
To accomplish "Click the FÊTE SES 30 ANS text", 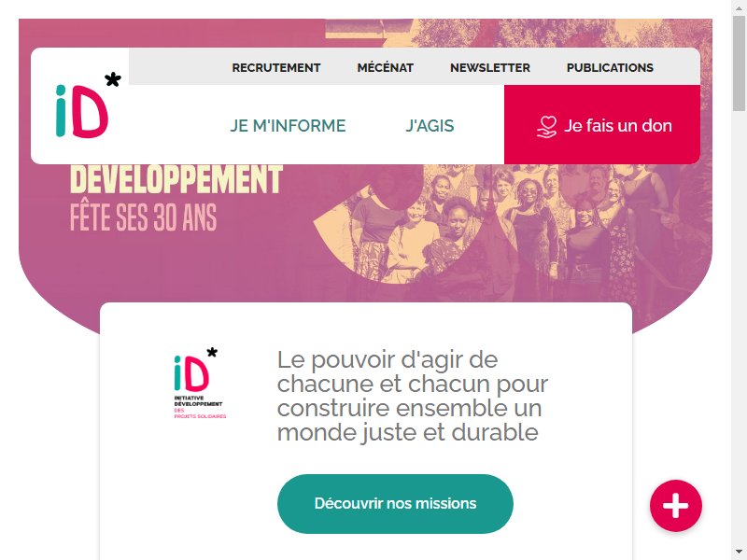I will pyautogui.click(x=144, y=217).
